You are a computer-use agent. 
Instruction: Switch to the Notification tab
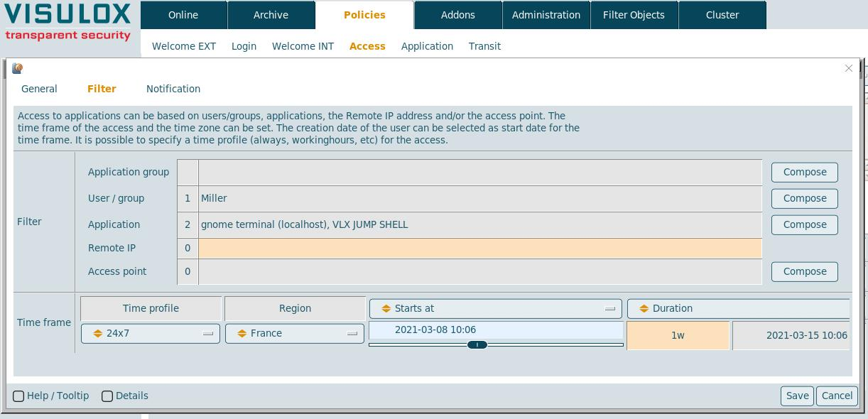(x=173, y=89)
